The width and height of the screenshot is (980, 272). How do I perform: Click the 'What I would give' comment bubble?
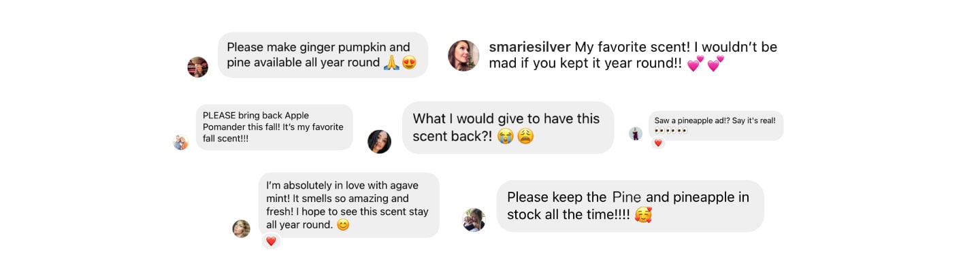coord(508,127)
